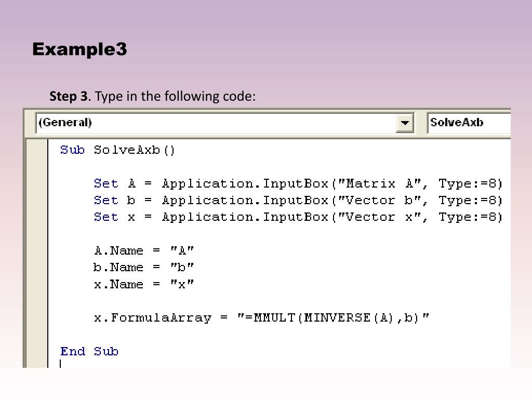
Task: Click the Sub SolveAxb() declaration line
Action: tap(118, 150)
